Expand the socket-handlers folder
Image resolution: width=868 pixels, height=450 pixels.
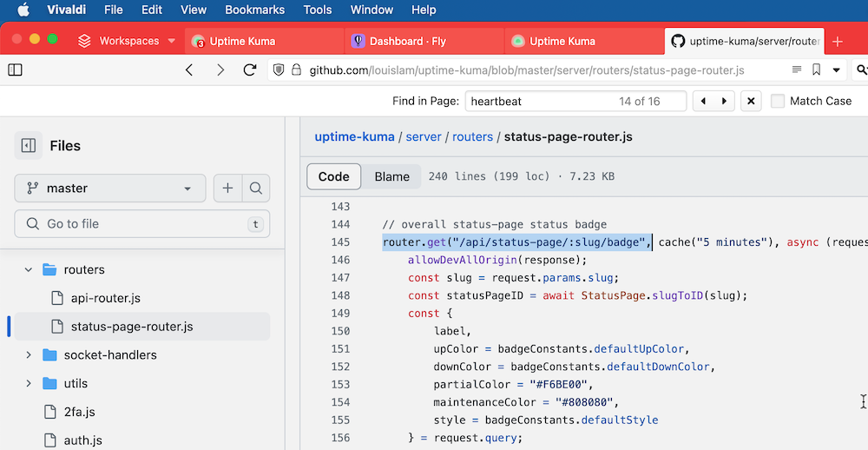pos(29,354)
